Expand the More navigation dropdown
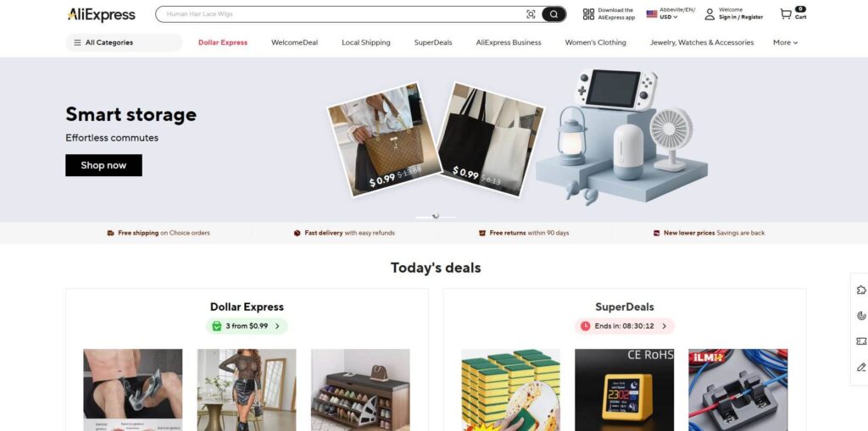Screen dimensions: 868x431 [x=785, y=42]
